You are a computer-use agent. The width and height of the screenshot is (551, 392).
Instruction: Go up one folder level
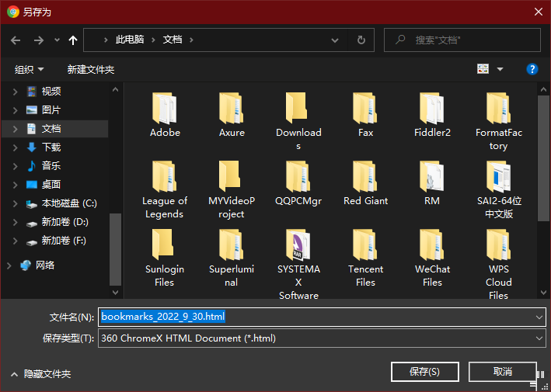(73, 40)
